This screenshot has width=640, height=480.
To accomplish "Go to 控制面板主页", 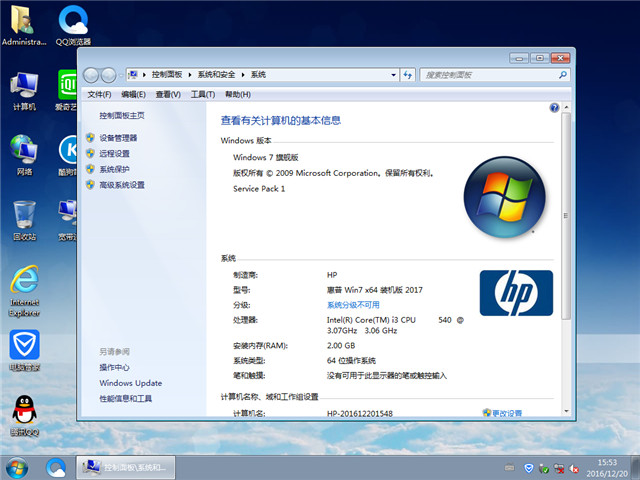I will click(x=122, y=116).
